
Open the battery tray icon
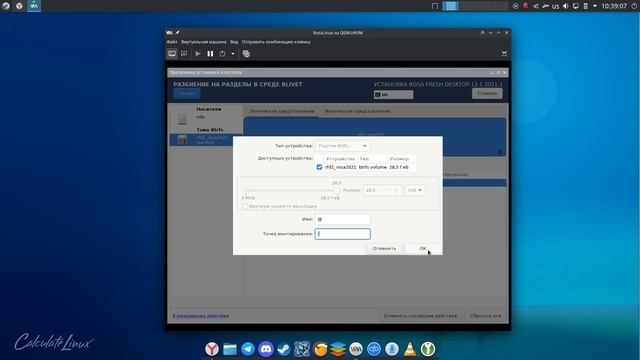585,6
